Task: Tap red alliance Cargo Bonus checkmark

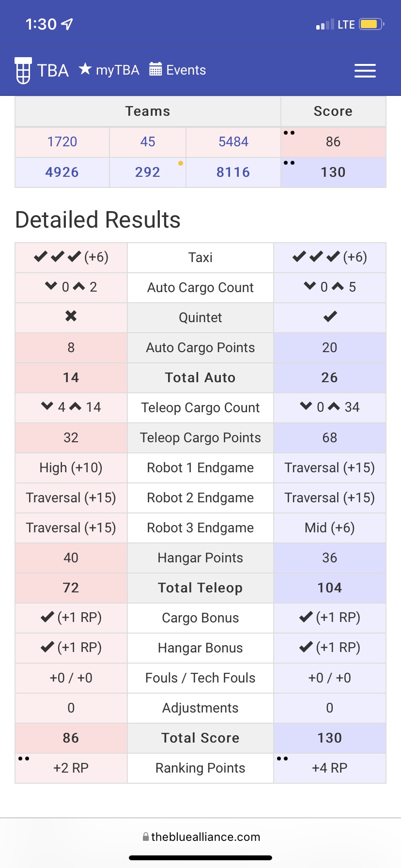Action: (47, 617)
